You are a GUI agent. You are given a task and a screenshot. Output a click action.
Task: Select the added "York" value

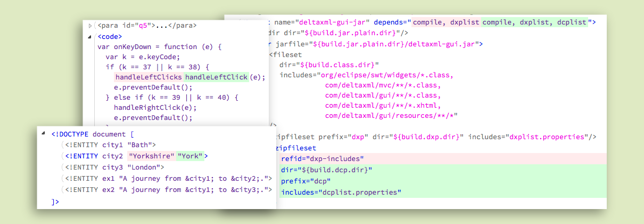pyautogui.click(x=190, y=156)
